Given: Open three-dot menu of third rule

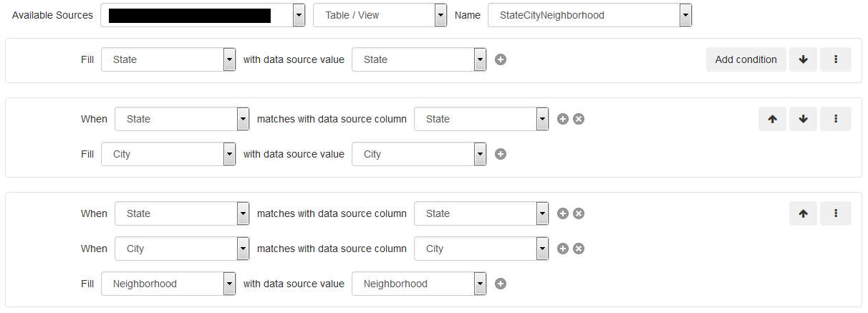Looking at the screenshot, I should point(836,213).
